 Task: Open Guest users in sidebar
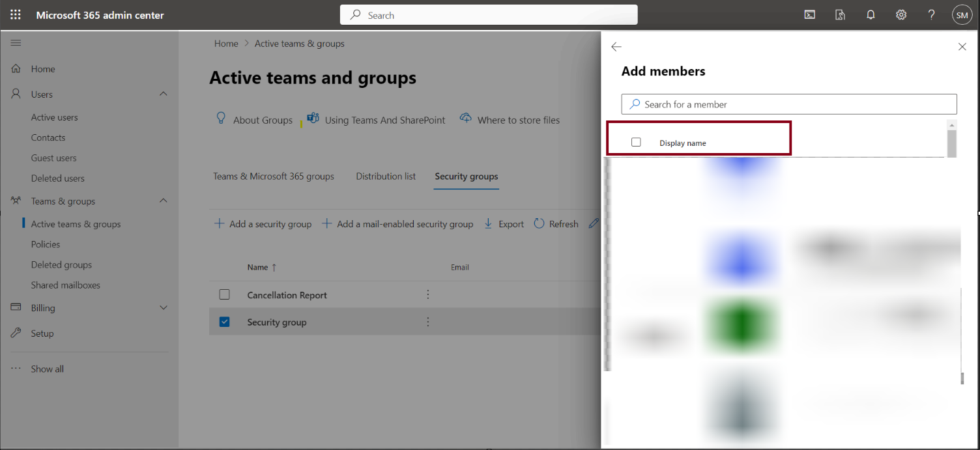tap(54, 158)
